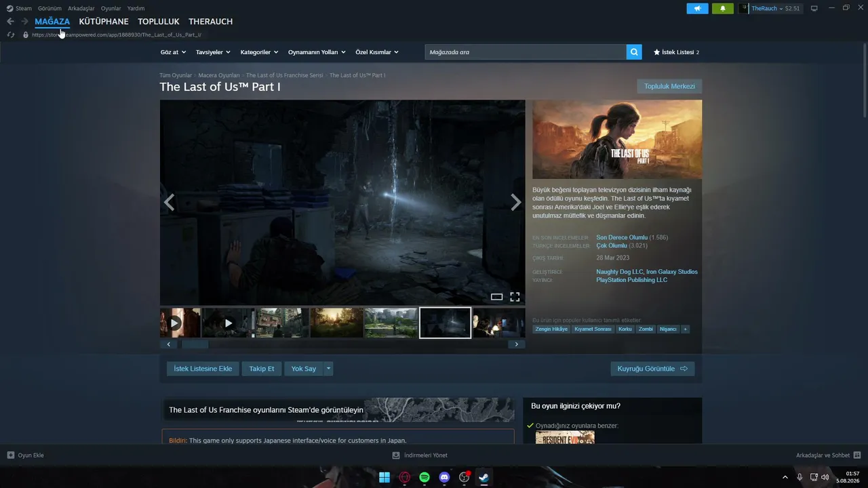868x488 pixels.
Task: Click the plus button to add a tag
Action: [685, 329]
